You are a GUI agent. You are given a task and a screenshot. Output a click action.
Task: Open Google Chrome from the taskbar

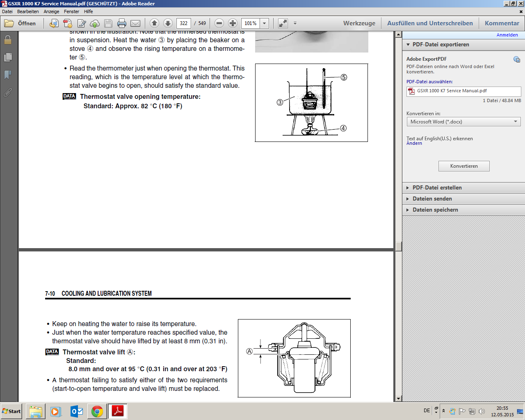coord(97,411)
